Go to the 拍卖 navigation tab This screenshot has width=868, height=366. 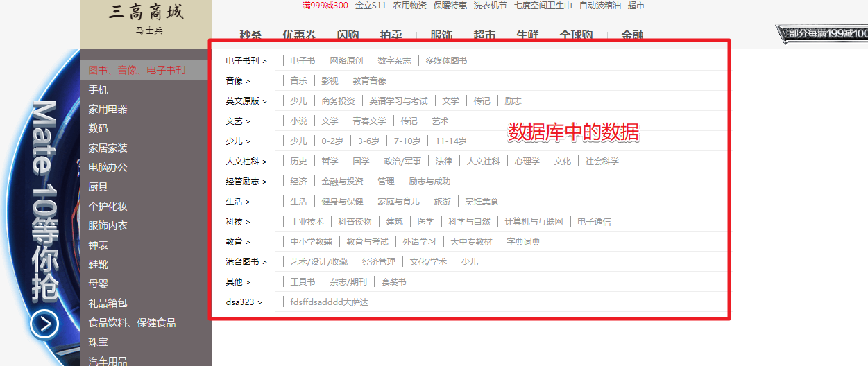(391, 35)
